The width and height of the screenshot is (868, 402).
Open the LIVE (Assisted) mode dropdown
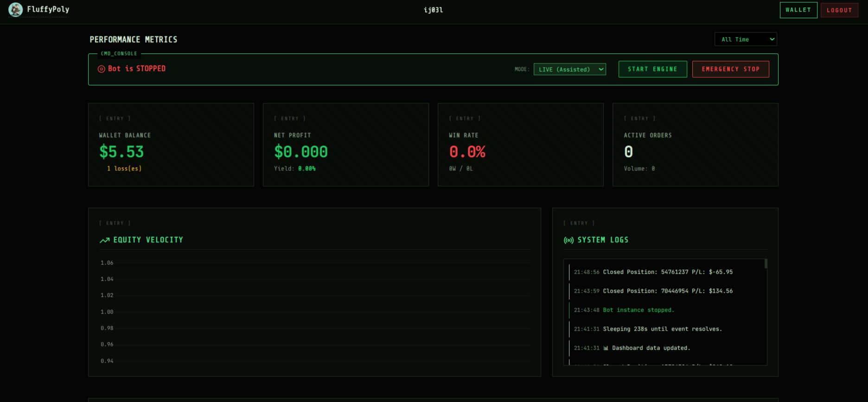(570, 69)
